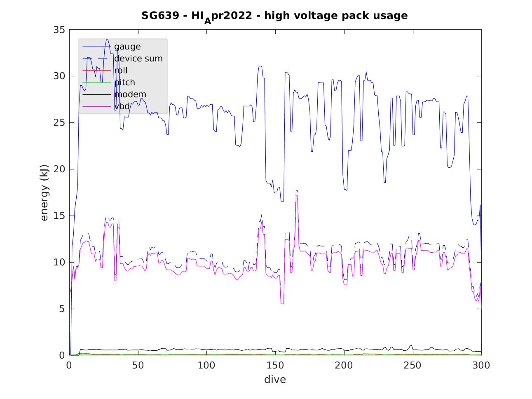
Task: Click the black modem line sample in legend
Action: (96, 94)
